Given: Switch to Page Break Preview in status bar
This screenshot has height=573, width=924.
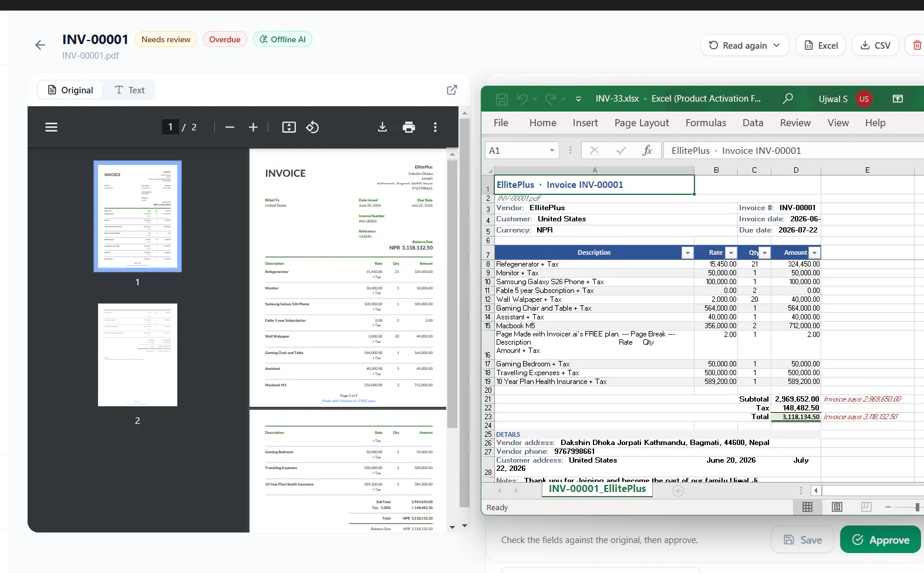Looking at the screenshot, I should point(866,507).
